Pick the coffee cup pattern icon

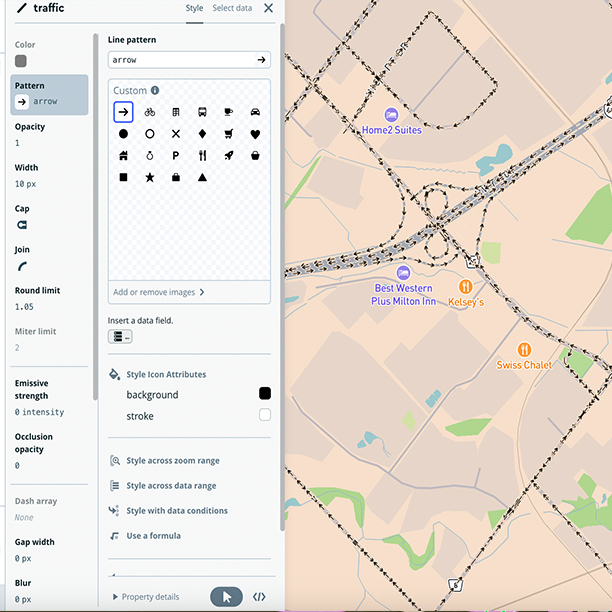(229, 112)
